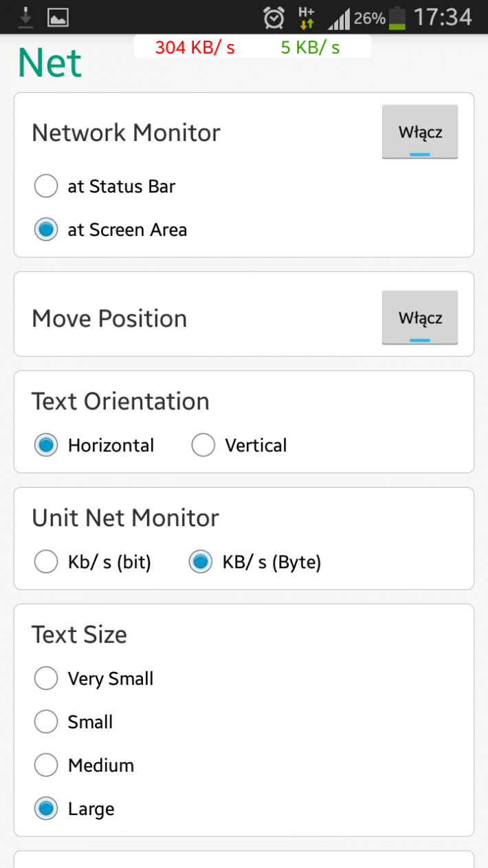Tap the alarm clock icon in status bar
Screen dimensions: 488x868
coord(274,18)
